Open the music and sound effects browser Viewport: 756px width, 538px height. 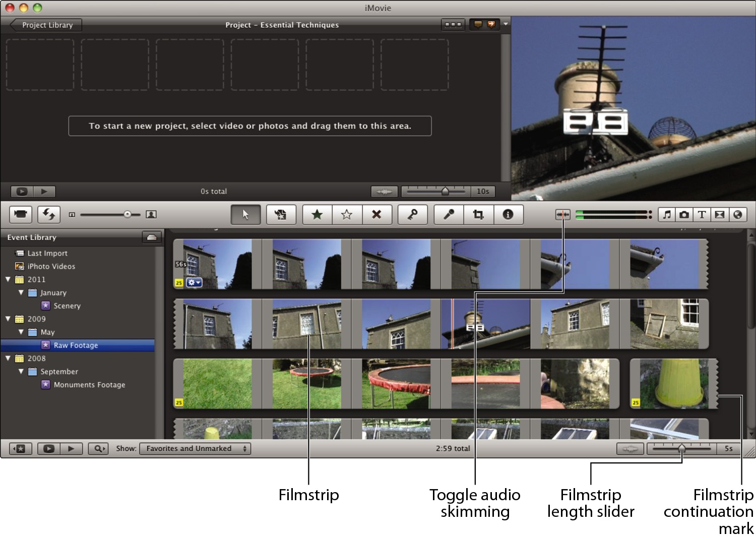(667, 215)
